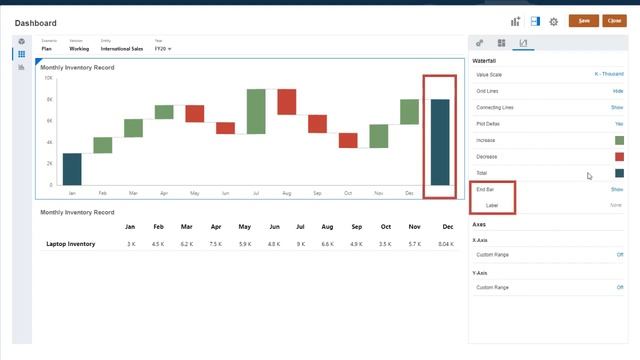
Task: Click the Jan cell value 3 K
Action: pyautogui.click(x=131, y=244)
